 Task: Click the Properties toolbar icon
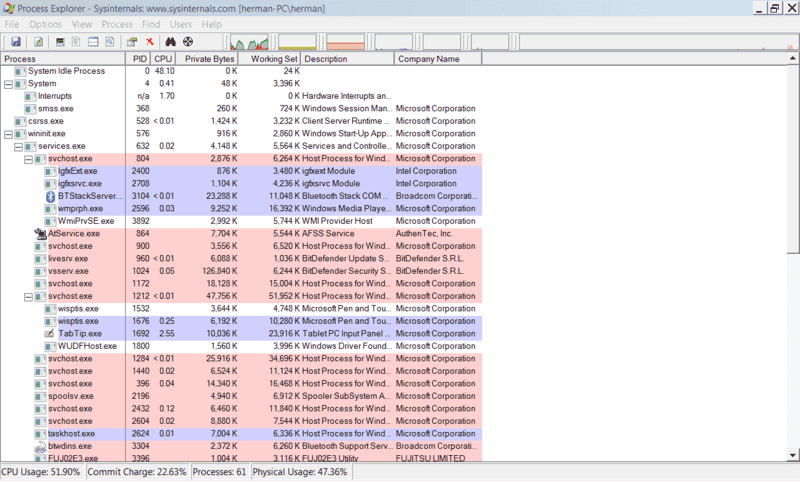tap(131, 42)
